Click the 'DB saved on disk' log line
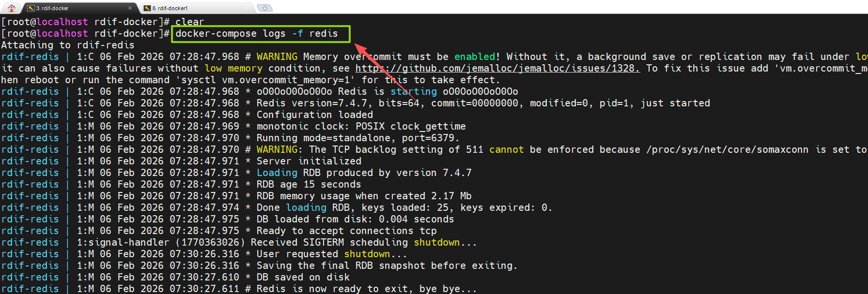The height and width of the screenshot is (294, 868). [x=303, y=277]
